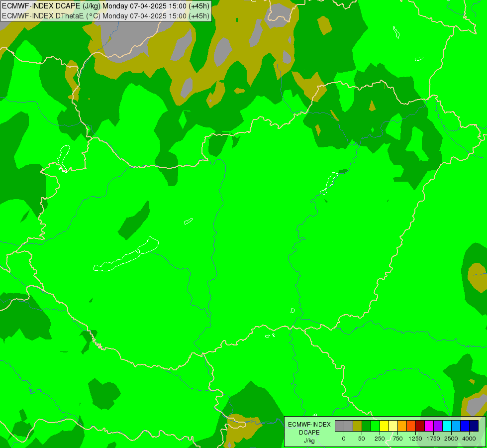Image resolution: width=487 pixels, height=448 pixels.
Task: Click the dark green legend swatch
Action: [x=366, y=426]
